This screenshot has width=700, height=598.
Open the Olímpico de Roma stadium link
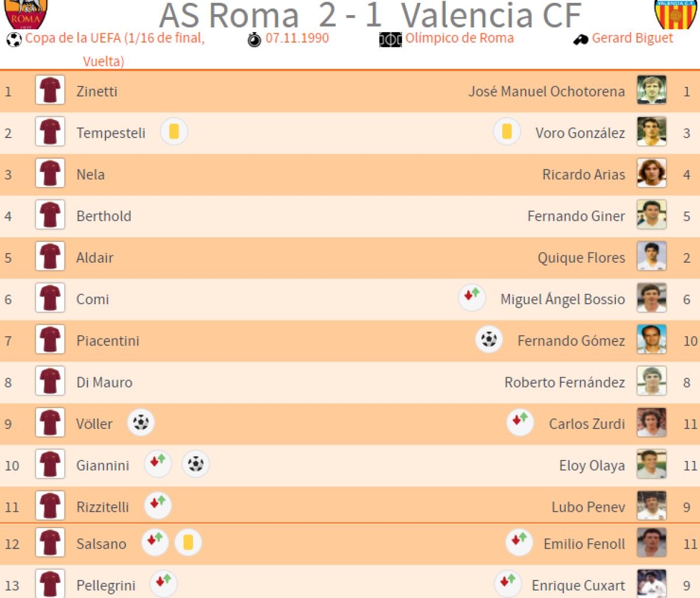coord(459,38)
